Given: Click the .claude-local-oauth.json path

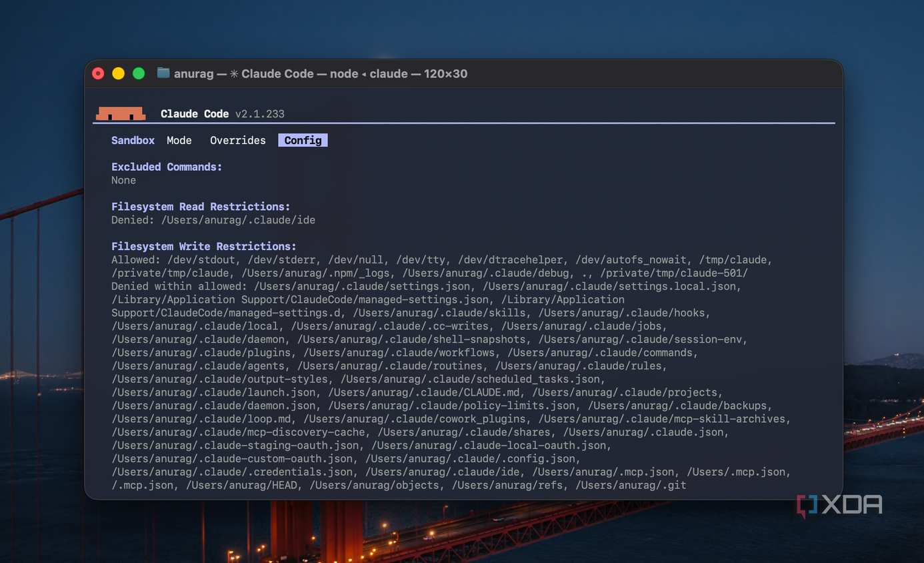Looking at the screenshot, I should point(489,446).
